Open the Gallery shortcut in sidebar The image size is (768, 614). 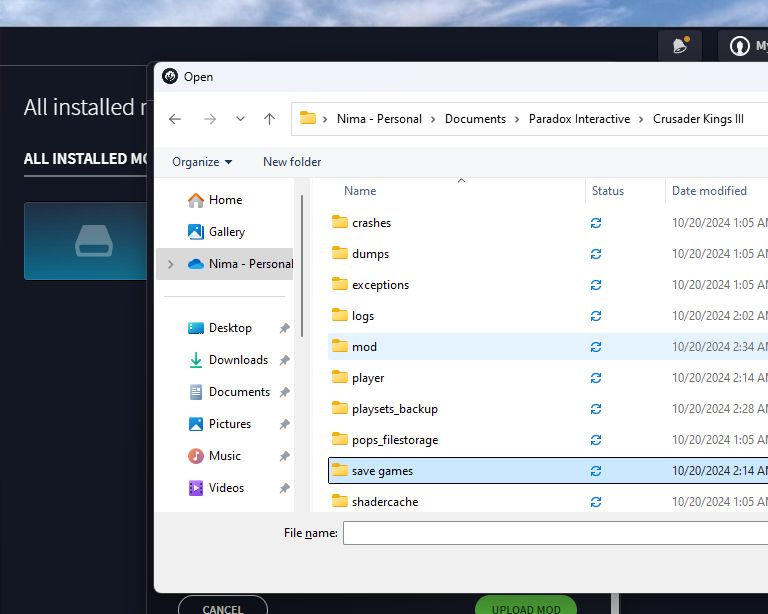coord(226,232)
